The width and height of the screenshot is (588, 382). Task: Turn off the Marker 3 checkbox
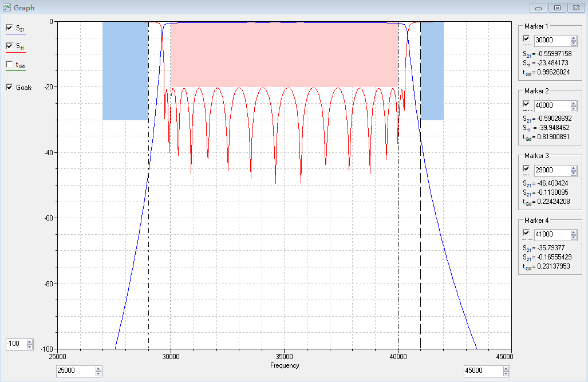(527, 169)
